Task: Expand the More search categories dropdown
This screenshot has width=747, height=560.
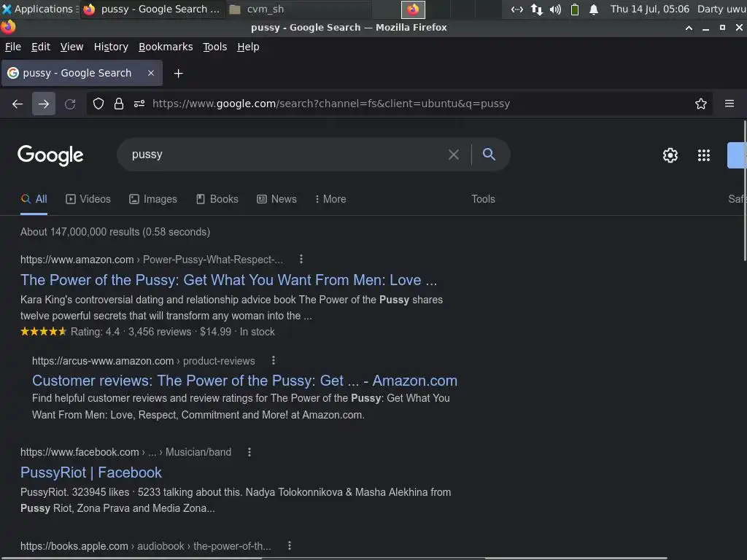Action: [x=330, y=199]
